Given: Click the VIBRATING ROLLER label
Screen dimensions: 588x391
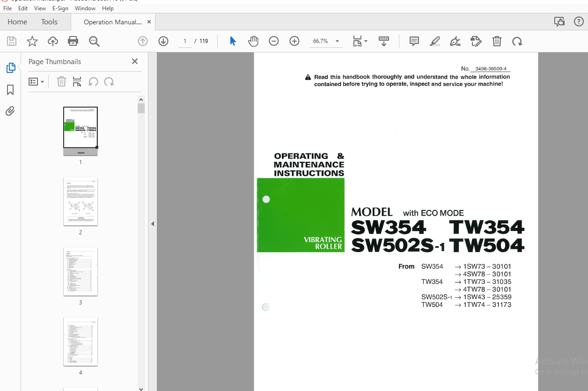Looking at the screenshot, I should tap(323, 243).
